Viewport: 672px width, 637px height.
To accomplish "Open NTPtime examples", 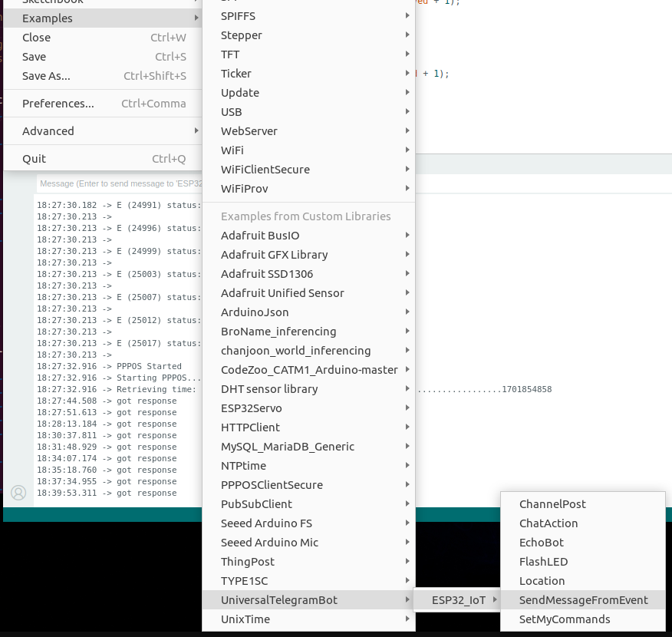I will pyautogui.click(x=308, y=466).
